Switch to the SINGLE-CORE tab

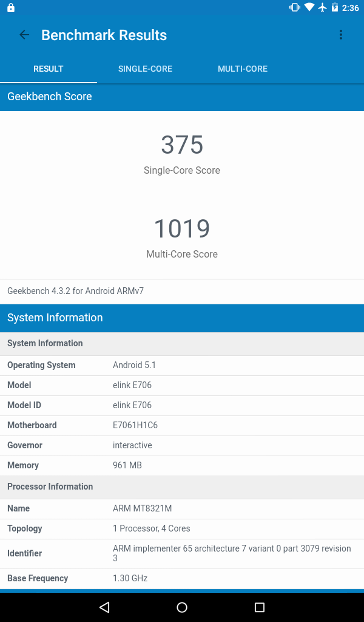pyautogui.click(x=146, y=69)
